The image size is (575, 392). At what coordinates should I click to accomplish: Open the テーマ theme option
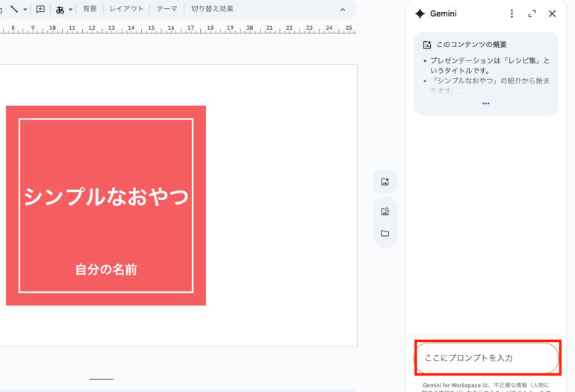[167, 9]
